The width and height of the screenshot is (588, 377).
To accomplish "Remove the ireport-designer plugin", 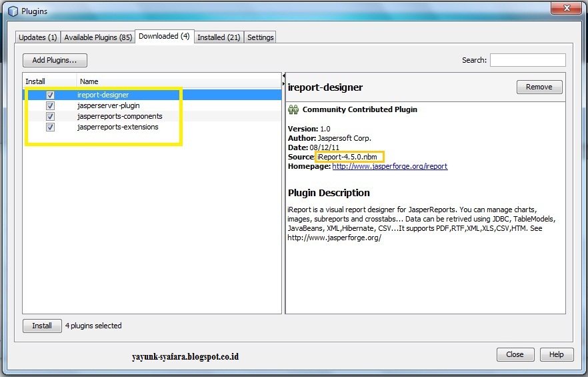I will (x=539, y=87).
